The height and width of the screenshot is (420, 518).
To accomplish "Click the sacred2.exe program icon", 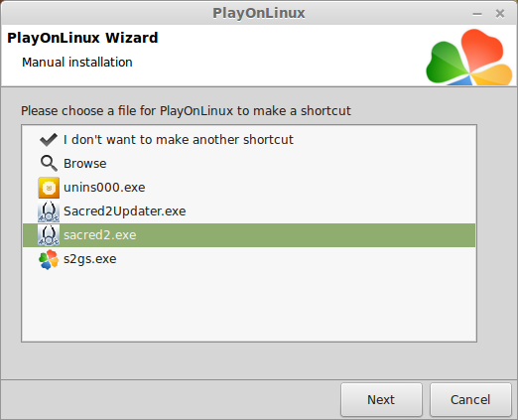I will (x=49, y=235).
